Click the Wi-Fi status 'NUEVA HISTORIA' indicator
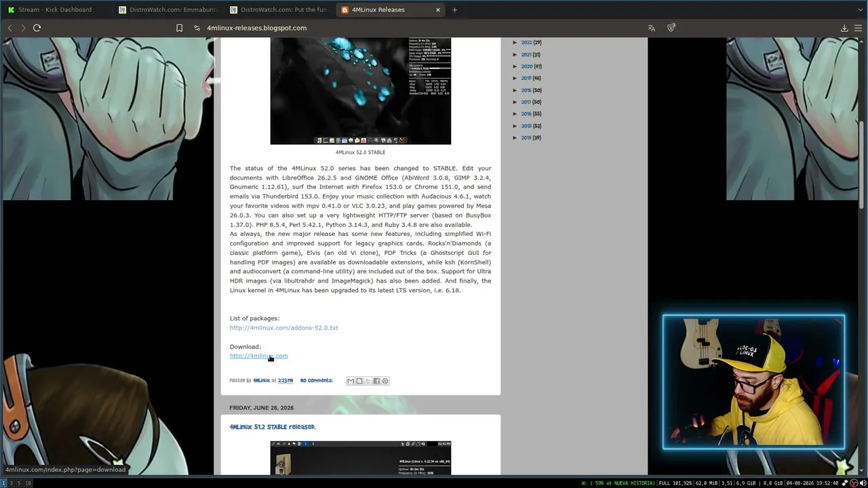The width and height of the screenshot is (868, 488). (618, 483)
